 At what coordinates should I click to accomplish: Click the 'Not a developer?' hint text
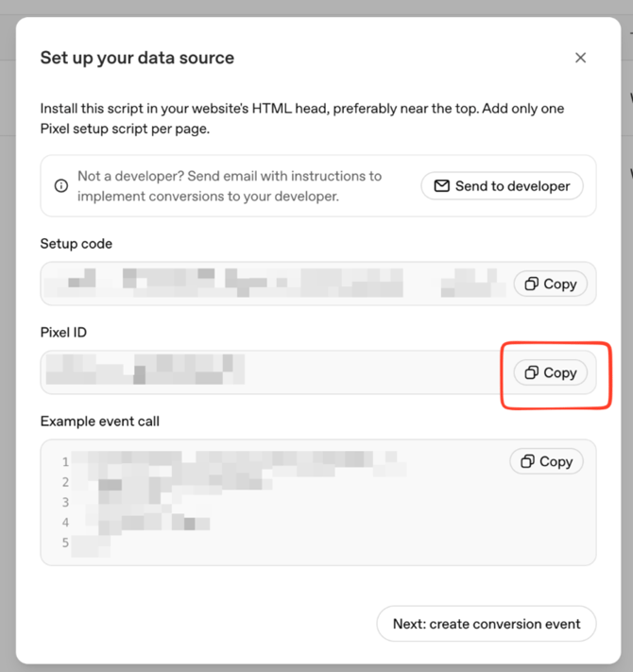coord(230,185)
